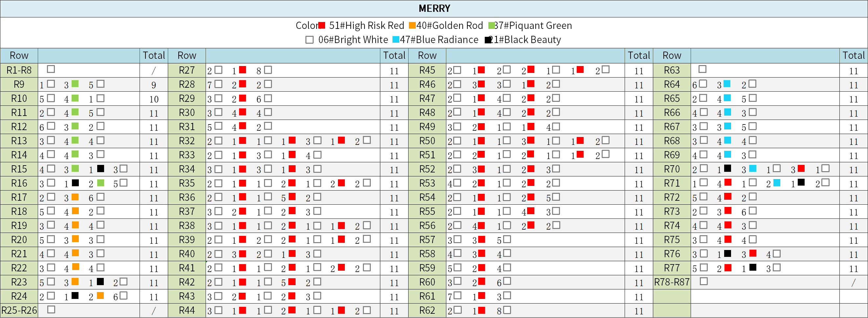
Task: Click the Blue Radiance legend swatch
Action: tap(396, 40)
